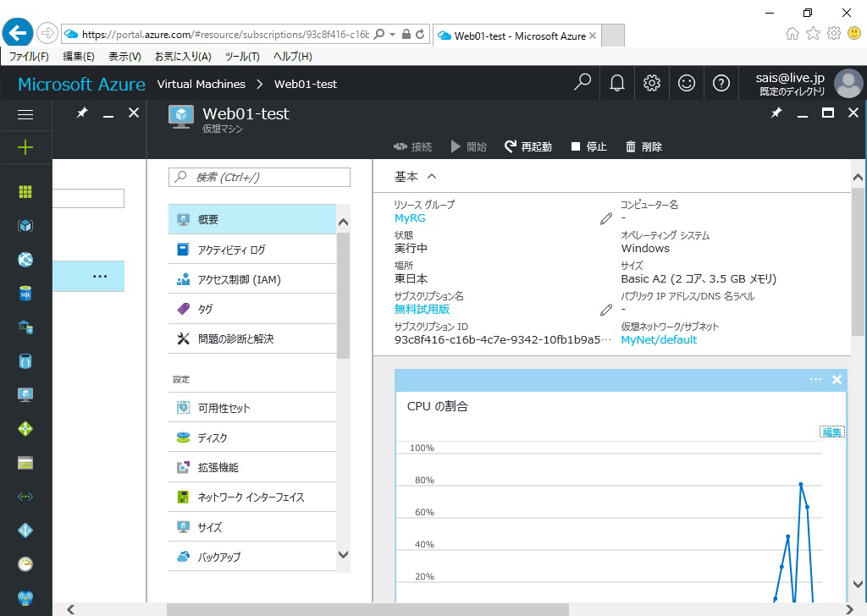This screenshot has width=867, height=616.
Task: Open 問題の診断と解決 menu item
Action: (252, 338)
